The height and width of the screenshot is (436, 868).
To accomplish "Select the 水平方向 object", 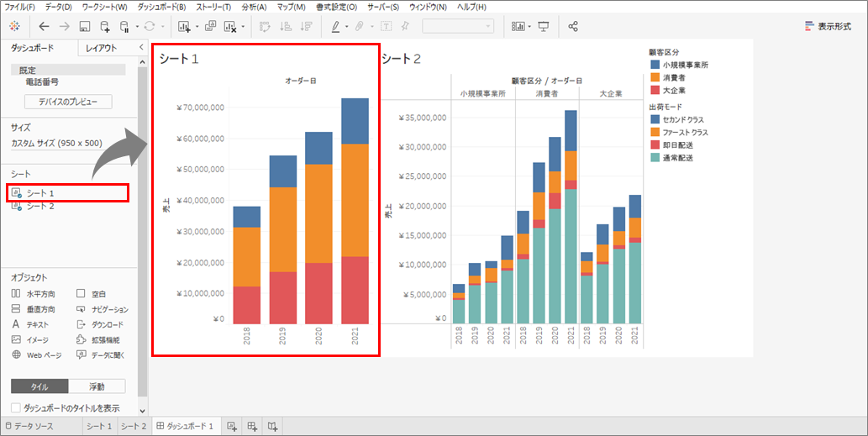I will (x=34, y=294).
